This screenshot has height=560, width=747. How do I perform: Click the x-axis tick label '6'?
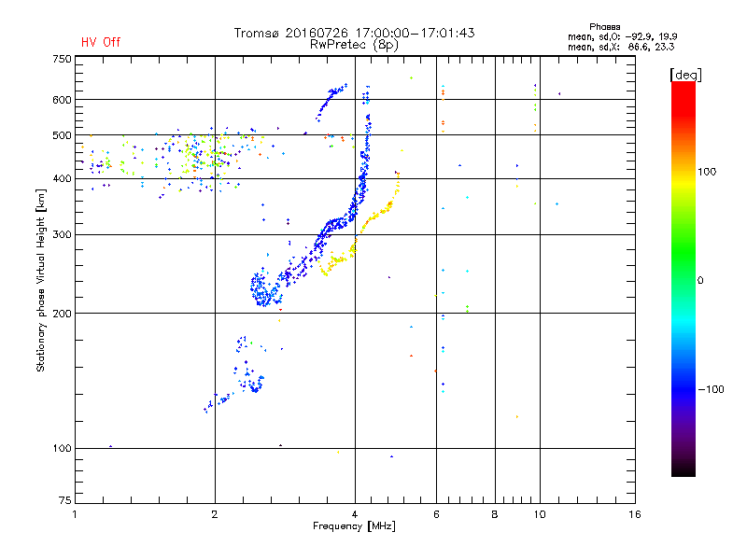click(x=436, y=514)
